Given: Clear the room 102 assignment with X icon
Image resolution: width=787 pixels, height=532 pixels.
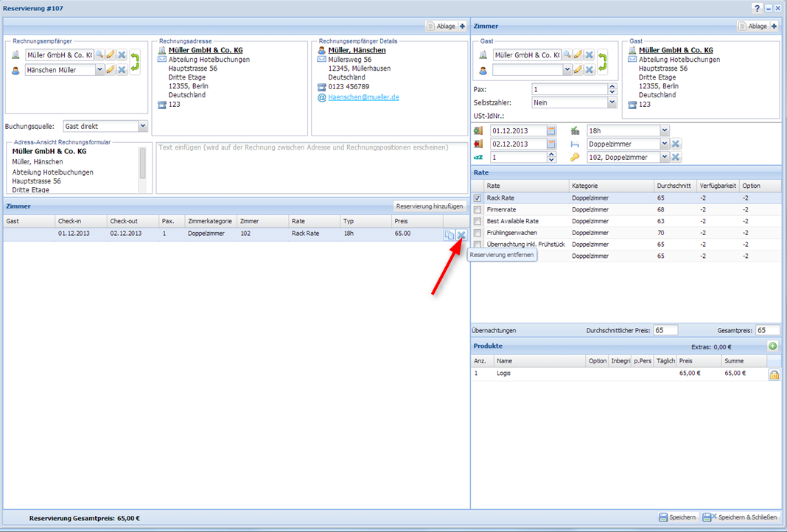Looking at the screenshot, I should tap(676, 158).
